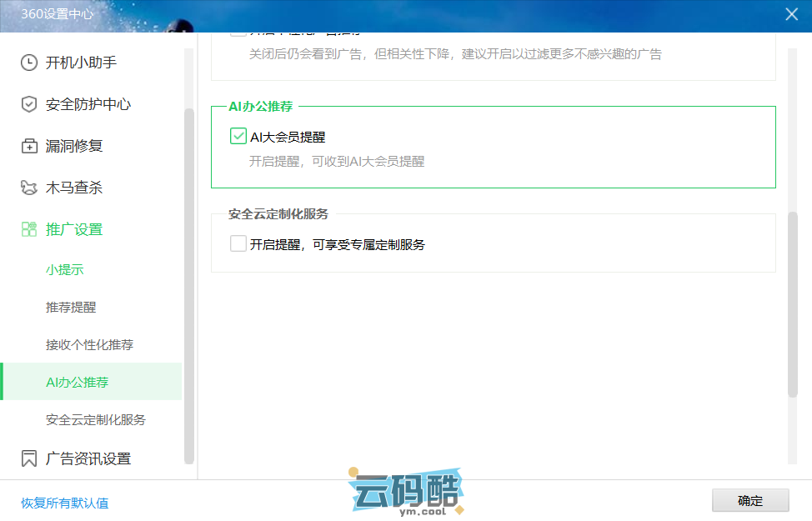Uncheck the AI大会员提醒 checkbox
Image resolution: width=812 pixels, height=521 pixels.
click(238, 135)
